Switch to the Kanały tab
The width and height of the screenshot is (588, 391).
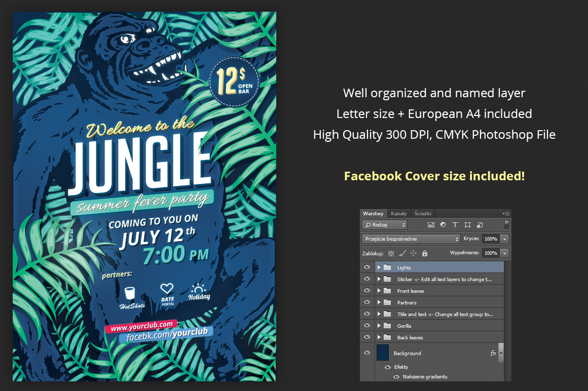[398, 214]
